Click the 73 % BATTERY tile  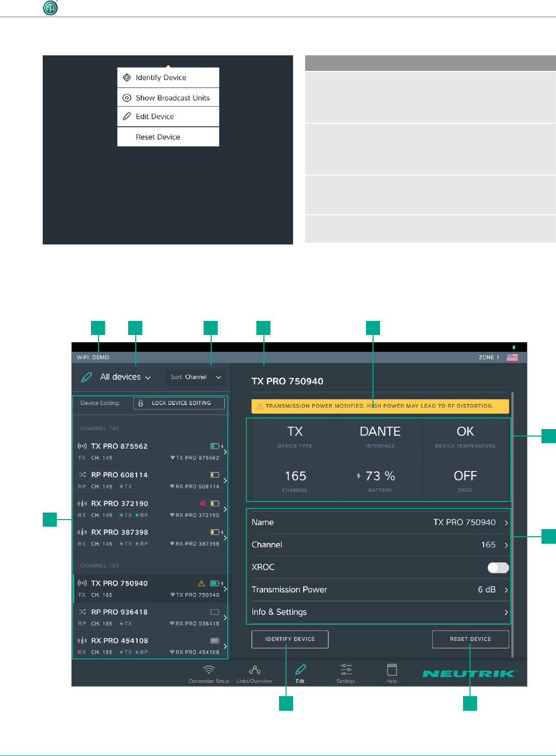[381, 480]
